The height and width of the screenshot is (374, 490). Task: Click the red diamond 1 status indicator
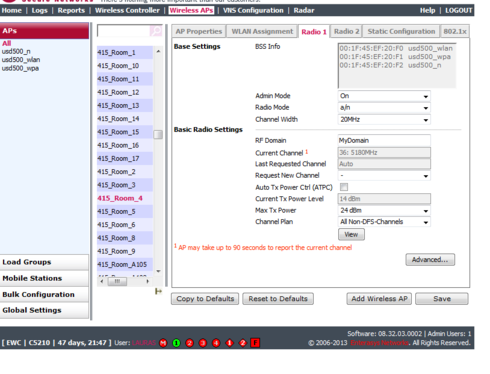point(229,343)
